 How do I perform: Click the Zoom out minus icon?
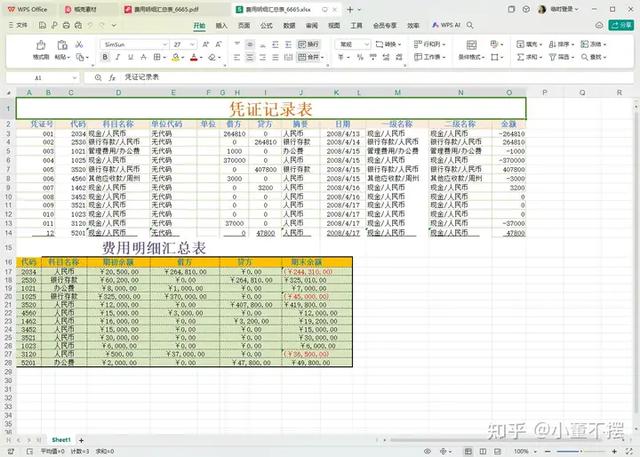[x=547, y=451]
